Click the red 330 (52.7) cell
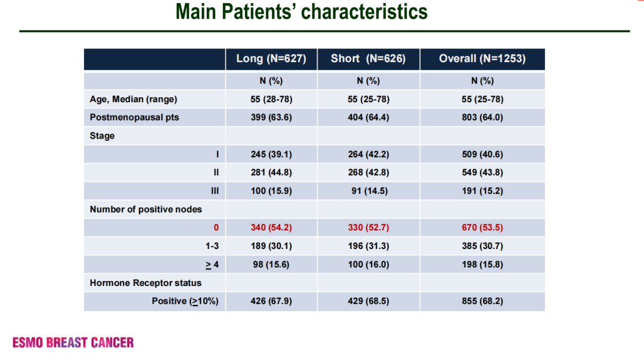The height and width of the screenshot is (360, 644). [x=369, y=227]
